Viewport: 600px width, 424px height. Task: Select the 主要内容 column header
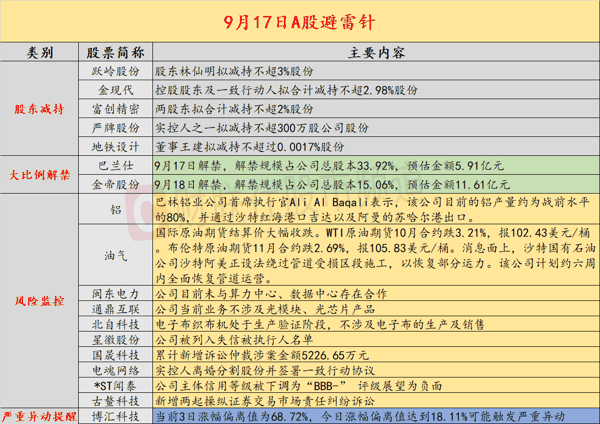tap(376, 52)
